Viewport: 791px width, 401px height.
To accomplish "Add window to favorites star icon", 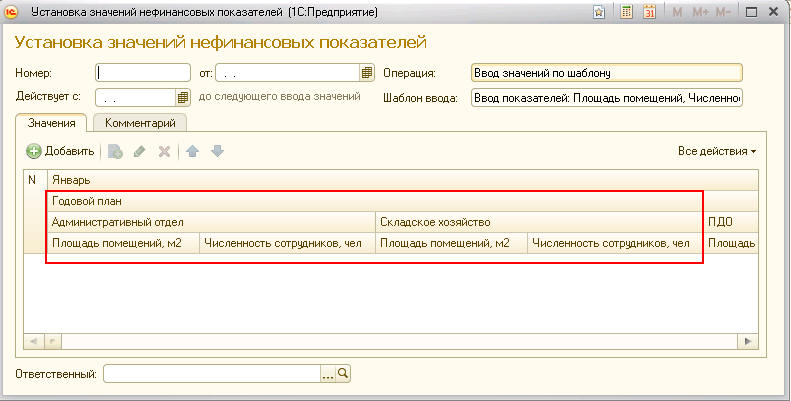I will click(599, 13).
